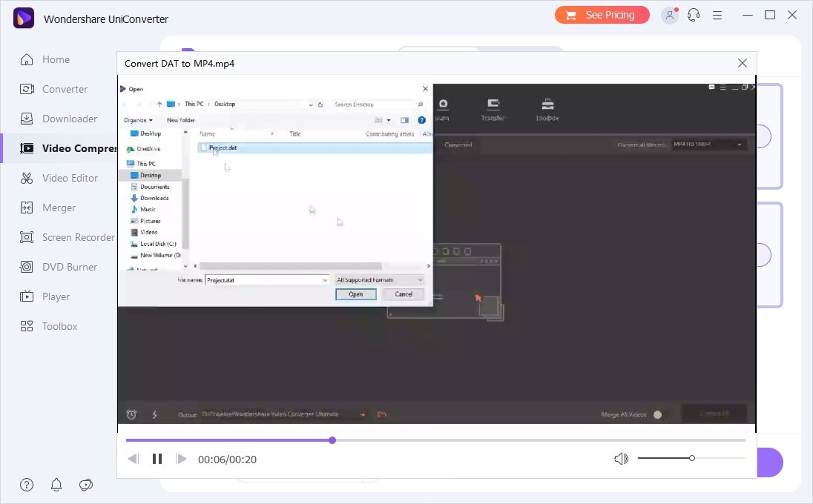The height and width of the screenshot is (504, 813).
Task: Click the video progress slider handle
Action: point(332,440)
